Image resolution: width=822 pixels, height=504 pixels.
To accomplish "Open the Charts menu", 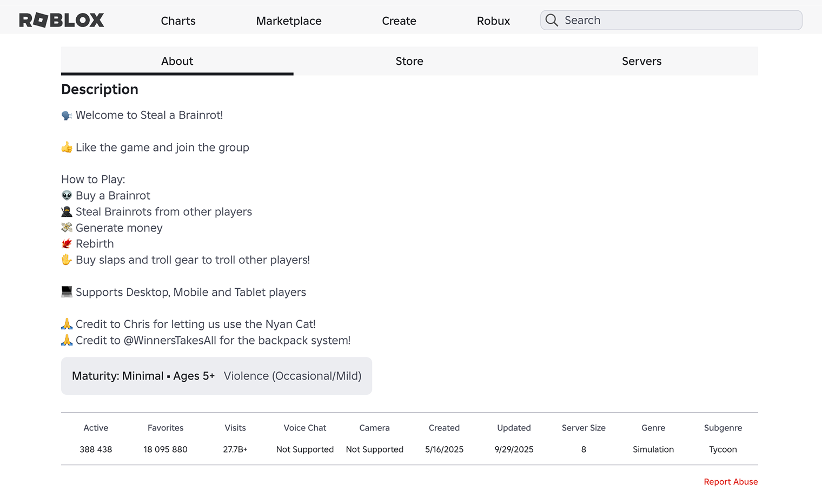I will [178, 21].
